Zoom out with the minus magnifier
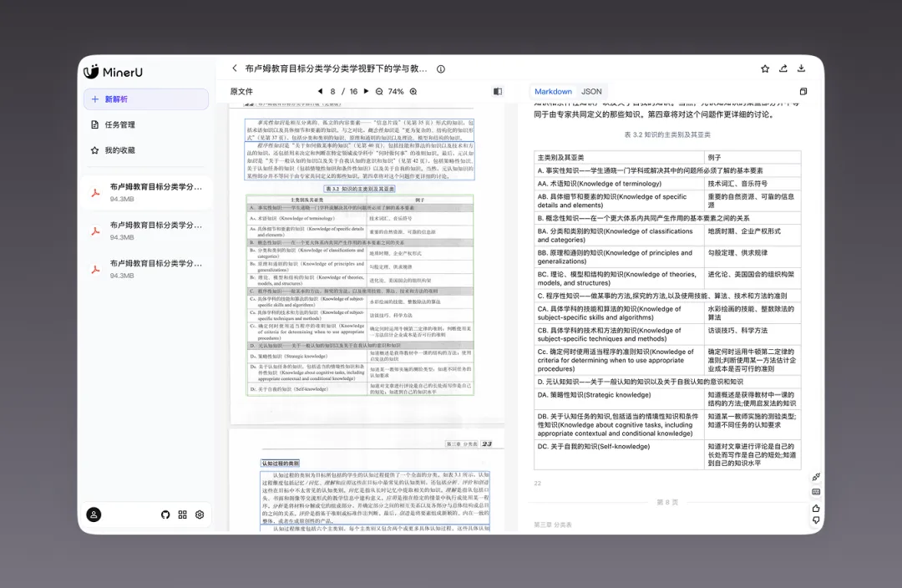This screenshot has width=902, height=588. pos(379,92)
